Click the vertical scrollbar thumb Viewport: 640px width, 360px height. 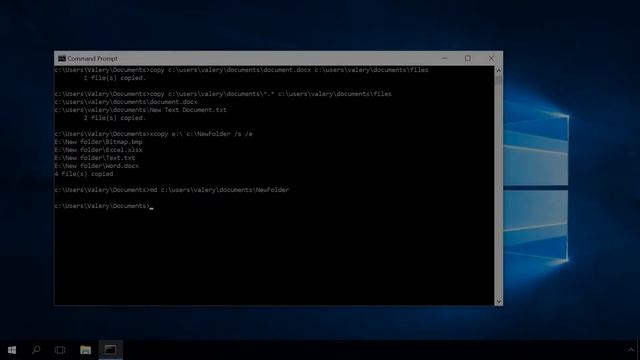coord(498,80)
